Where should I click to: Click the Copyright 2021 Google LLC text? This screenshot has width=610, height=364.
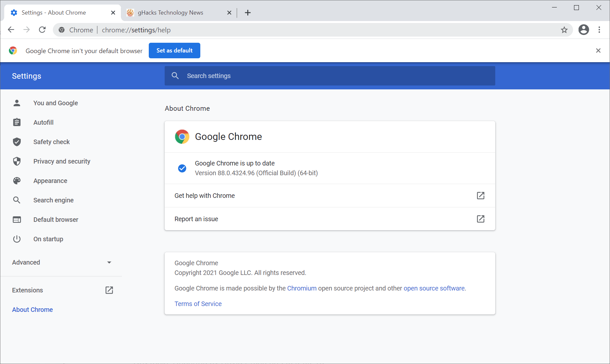pos(240,273)
